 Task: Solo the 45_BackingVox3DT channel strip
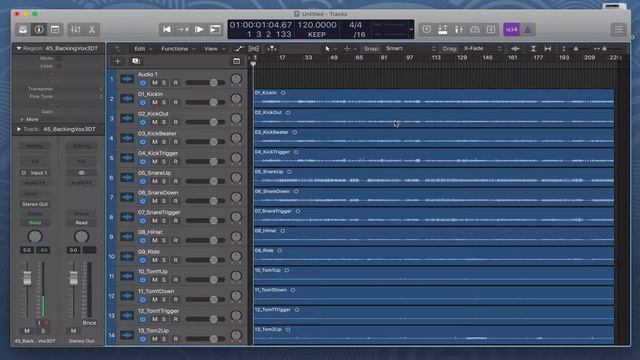tap(43, 331)
